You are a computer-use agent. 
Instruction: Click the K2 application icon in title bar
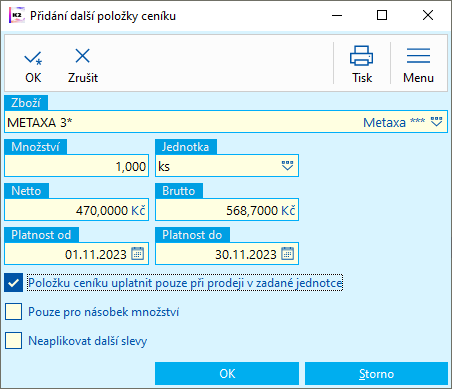point(17,16)
